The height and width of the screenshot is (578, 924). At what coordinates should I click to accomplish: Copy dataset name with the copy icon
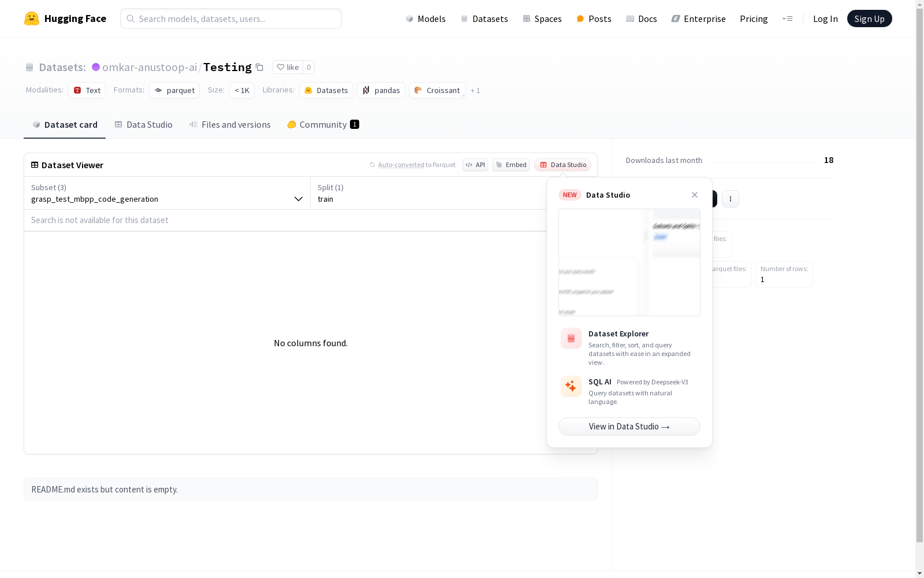pos(260,67)
